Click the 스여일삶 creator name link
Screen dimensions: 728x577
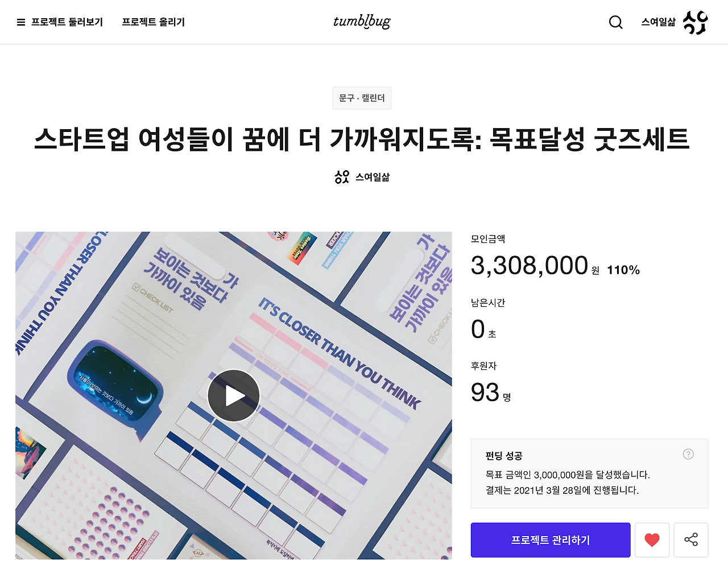pyautogui.click(x=373, y=178)
